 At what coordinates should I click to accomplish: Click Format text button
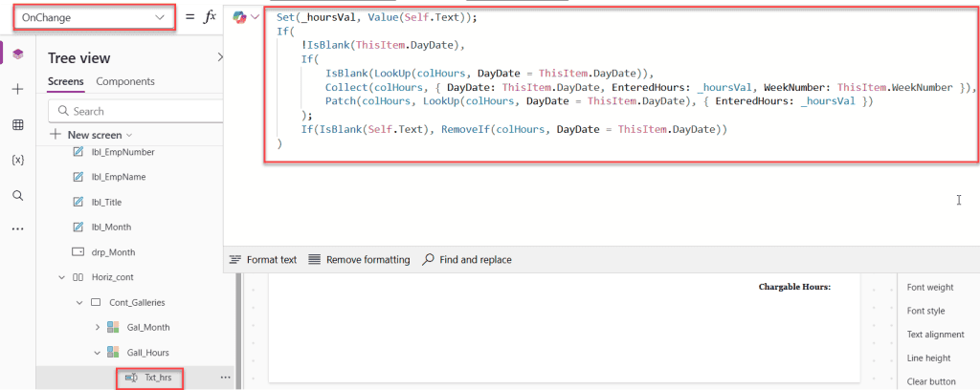click(x=263, y=260)
